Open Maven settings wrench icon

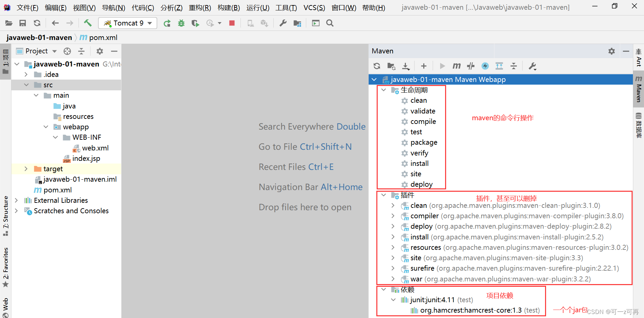pos(532,66)
